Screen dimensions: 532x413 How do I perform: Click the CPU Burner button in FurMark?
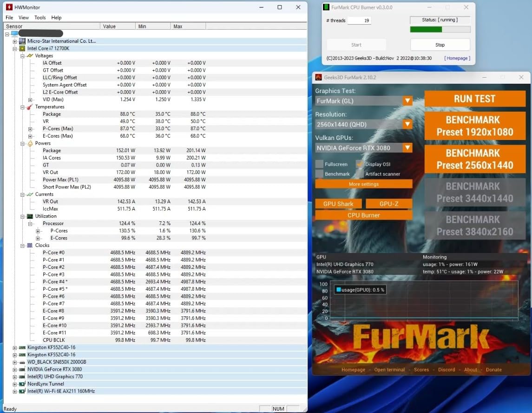(364, 215)
